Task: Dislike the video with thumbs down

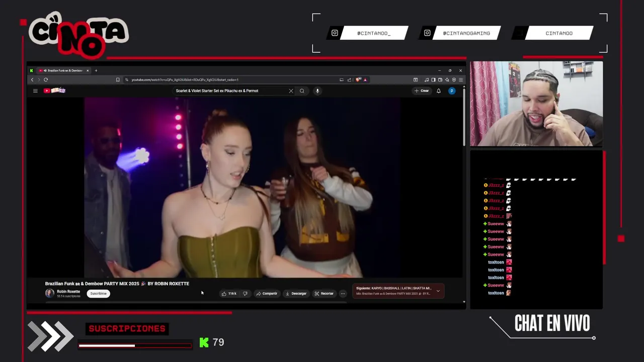Action: tap(245, 294)
